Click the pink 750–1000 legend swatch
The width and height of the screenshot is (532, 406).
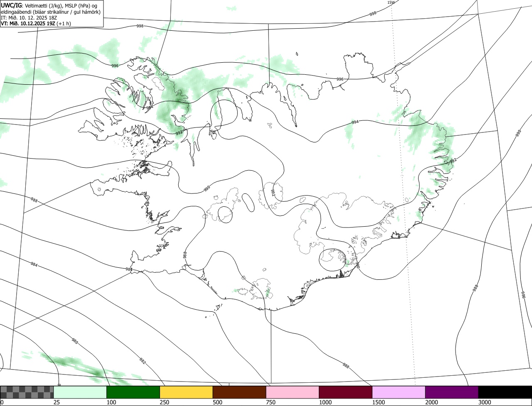tap(293, 392)
